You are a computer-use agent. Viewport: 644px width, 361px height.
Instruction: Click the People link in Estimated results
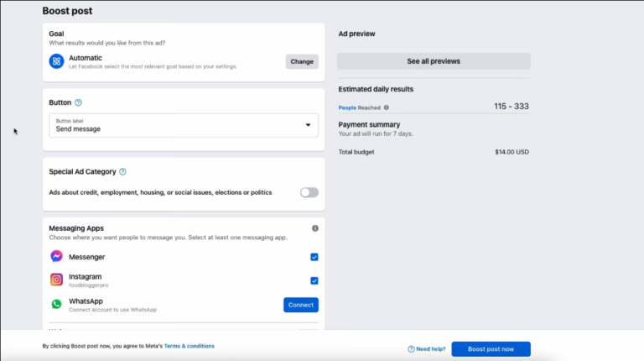[347, 107]
